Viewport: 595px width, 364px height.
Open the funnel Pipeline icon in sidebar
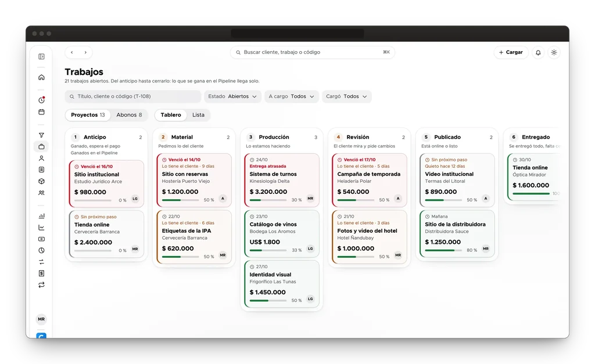tap(41, 135)
